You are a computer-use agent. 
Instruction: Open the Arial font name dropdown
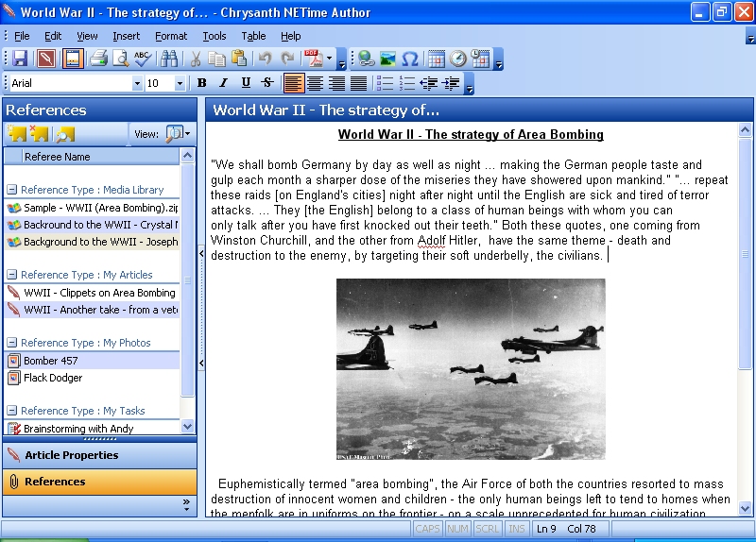click(x=136, y=83)
